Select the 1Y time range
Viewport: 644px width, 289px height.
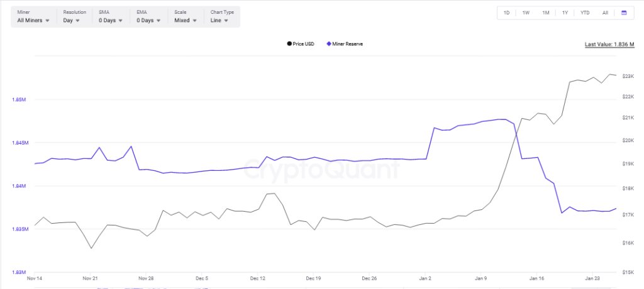[x=565, y=13]
